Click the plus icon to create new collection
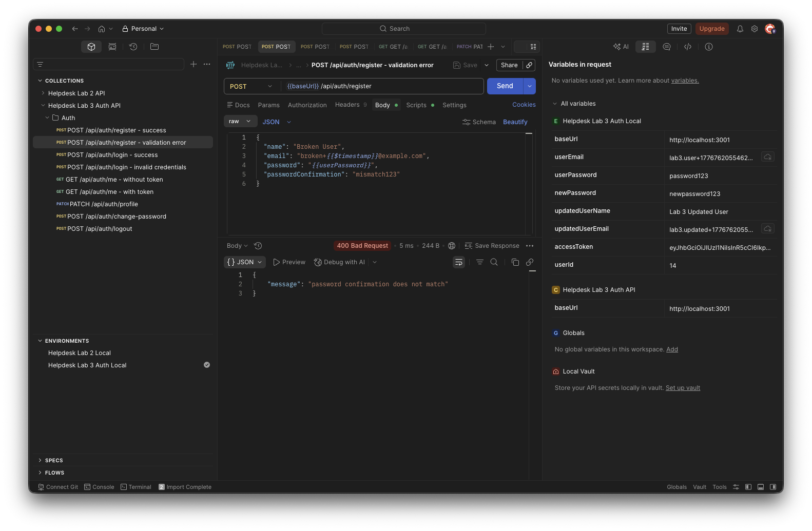This screenshot has height=531, width=812. (x=194, y=64)
